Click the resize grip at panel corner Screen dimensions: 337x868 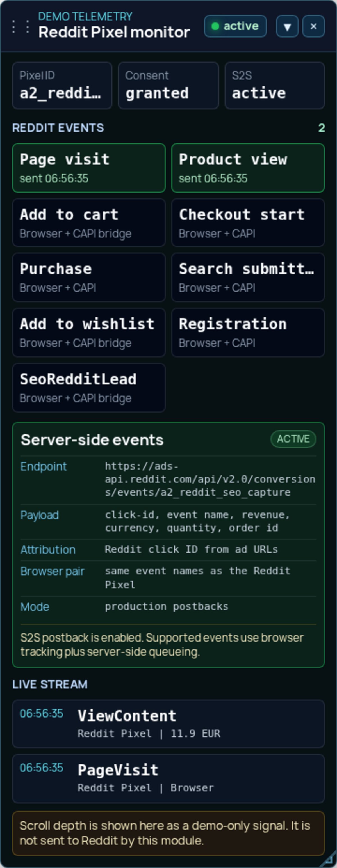(x=328, y=860)
